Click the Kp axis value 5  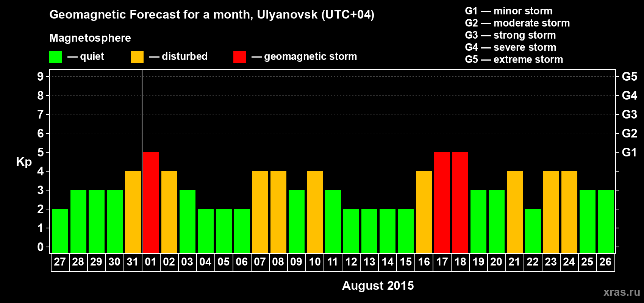click(x=41, y=152)
